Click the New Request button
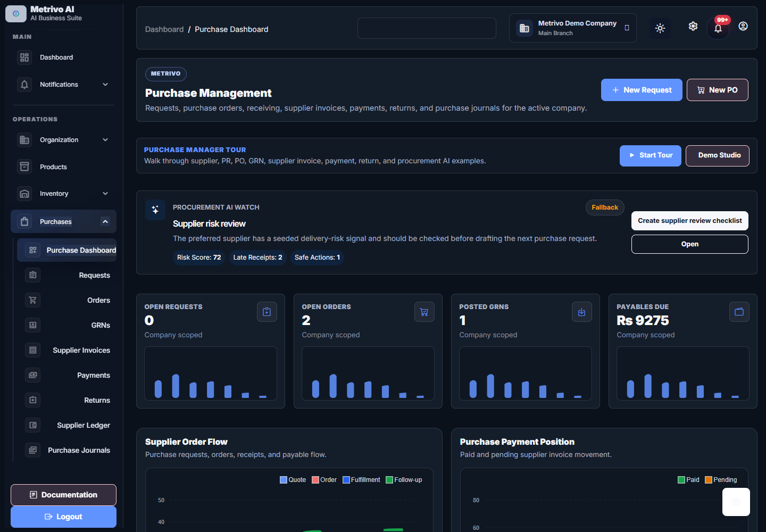 [x=642, y=90]
